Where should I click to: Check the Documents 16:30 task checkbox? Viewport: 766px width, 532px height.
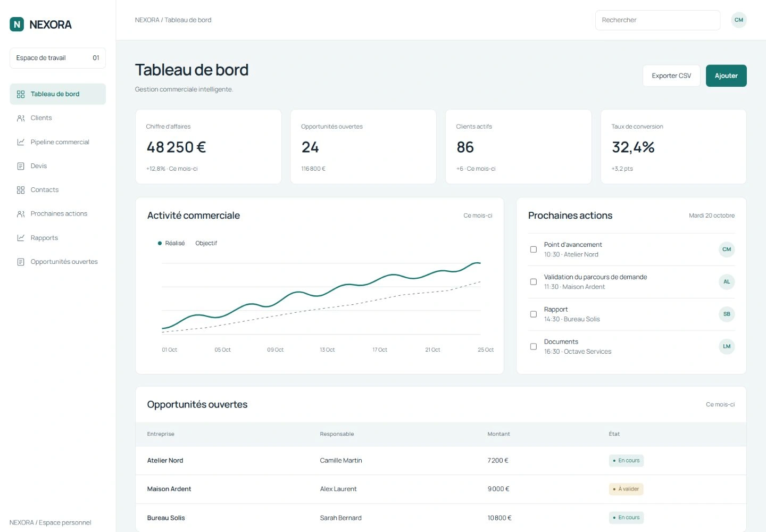click(533, 347)
